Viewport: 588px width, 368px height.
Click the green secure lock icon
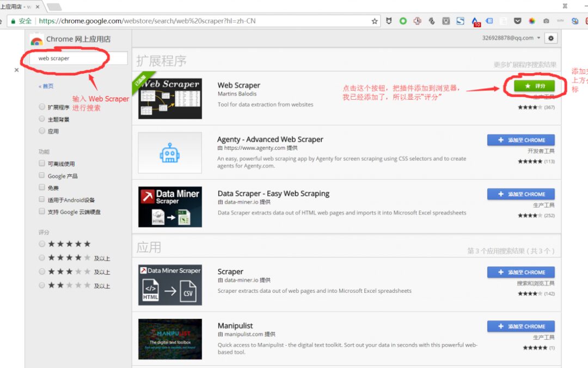tap(13, 21)
